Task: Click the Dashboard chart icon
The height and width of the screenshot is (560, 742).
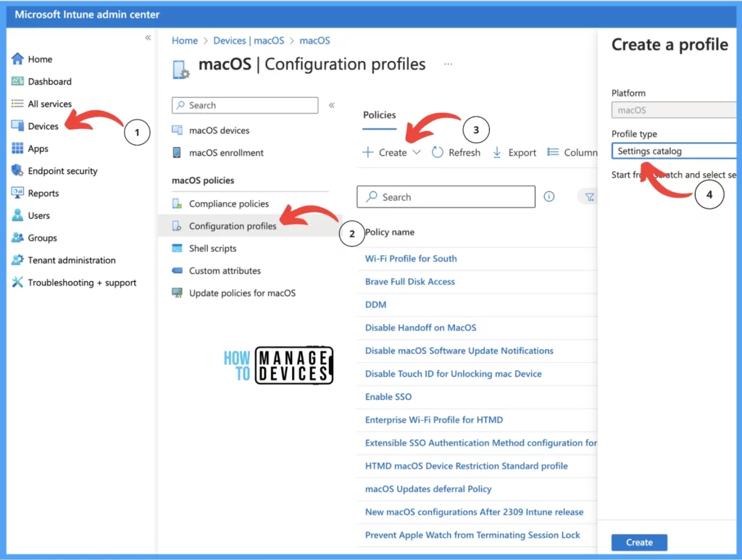Action: pyautogui.click(x=18, y=82)
